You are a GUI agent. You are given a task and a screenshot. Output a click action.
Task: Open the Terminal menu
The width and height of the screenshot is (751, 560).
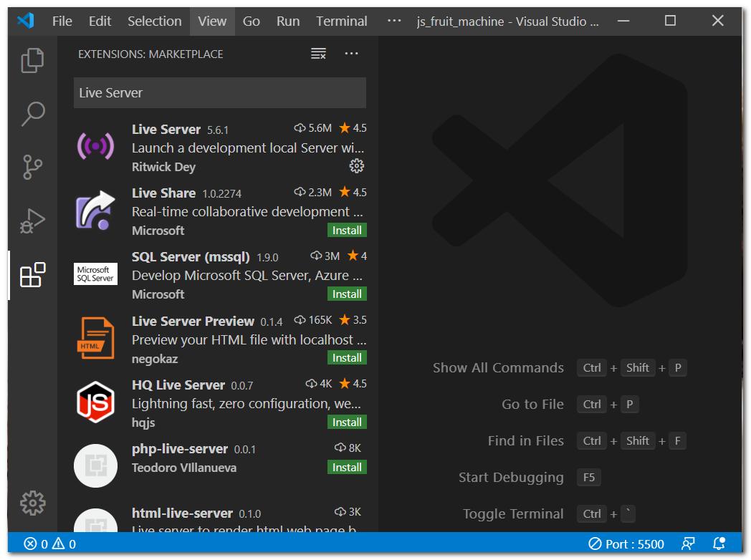(342, 21)
